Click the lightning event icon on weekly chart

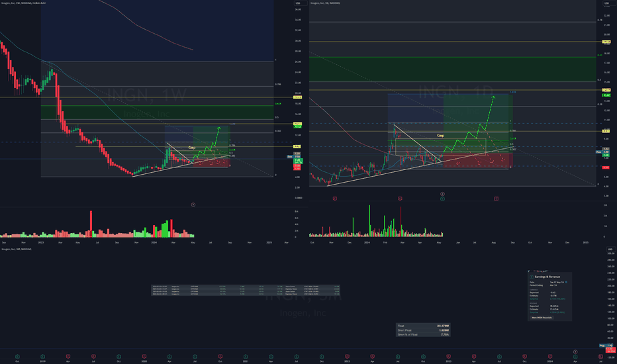point(193,205)
